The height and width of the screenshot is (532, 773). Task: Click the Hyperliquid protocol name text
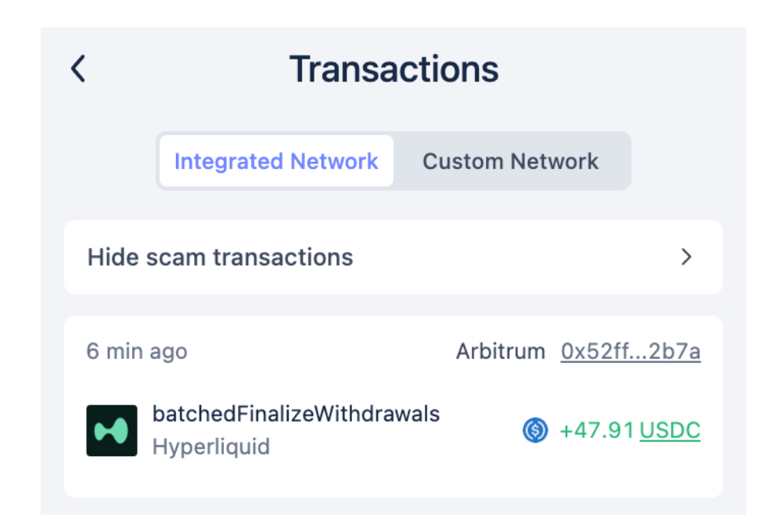coord(211,447)
